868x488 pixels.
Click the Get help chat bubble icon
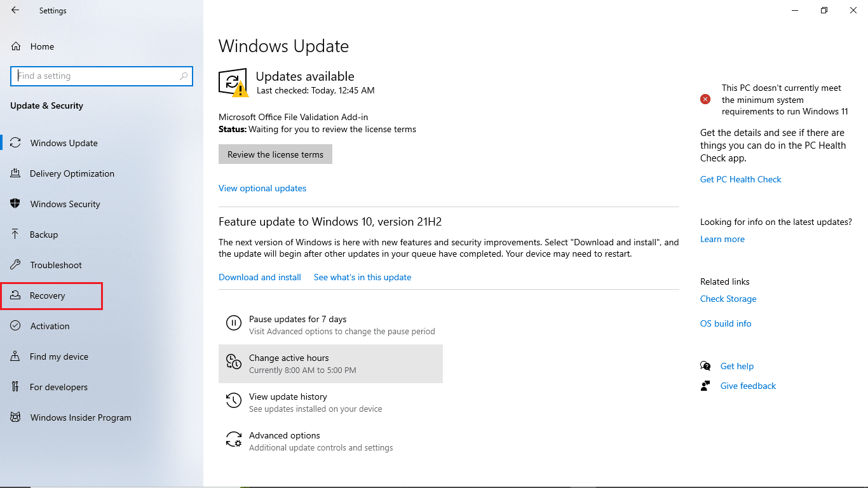705,366
